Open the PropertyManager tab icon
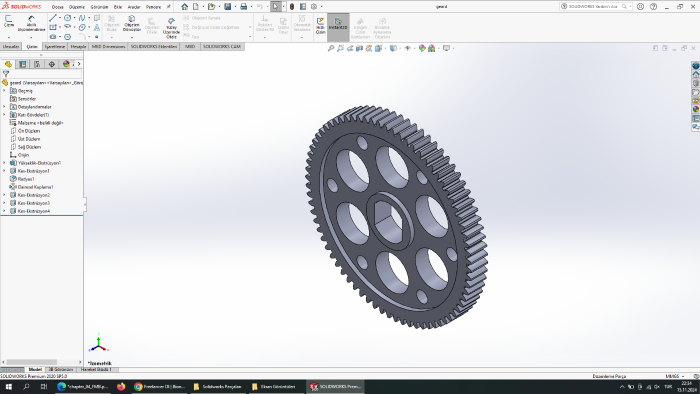 tap(23, 64)
